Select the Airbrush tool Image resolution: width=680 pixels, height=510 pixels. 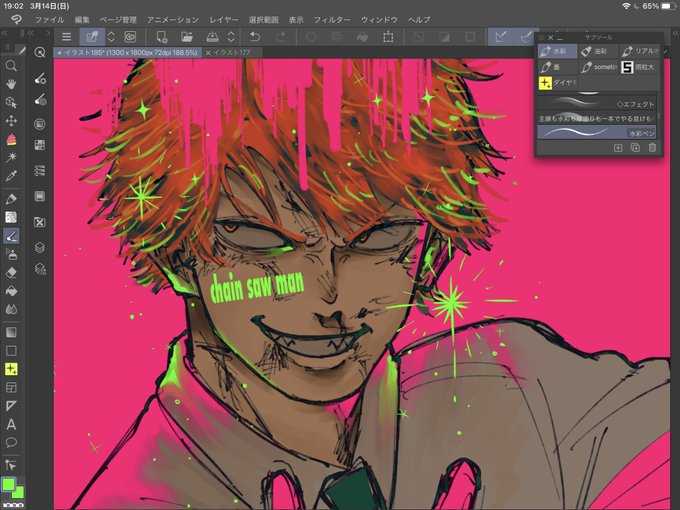pyautogui.click(x=11, y=254)
